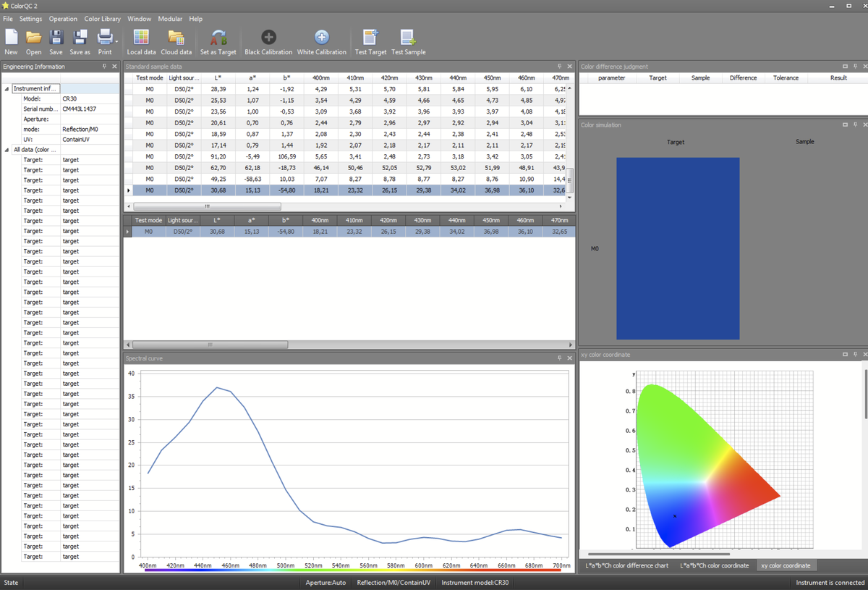Open the Color Library menu

(x=102, y=19)
